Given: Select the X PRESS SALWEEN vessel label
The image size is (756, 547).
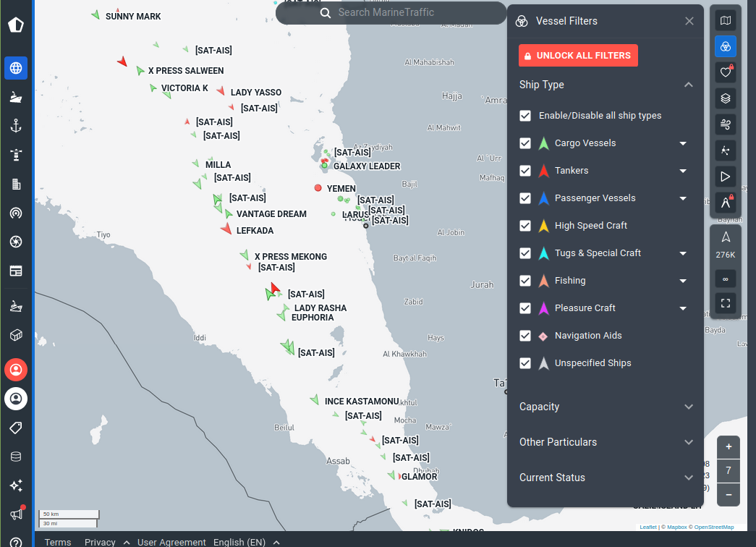Looking at the screenshot, I should tap(186, 70).
